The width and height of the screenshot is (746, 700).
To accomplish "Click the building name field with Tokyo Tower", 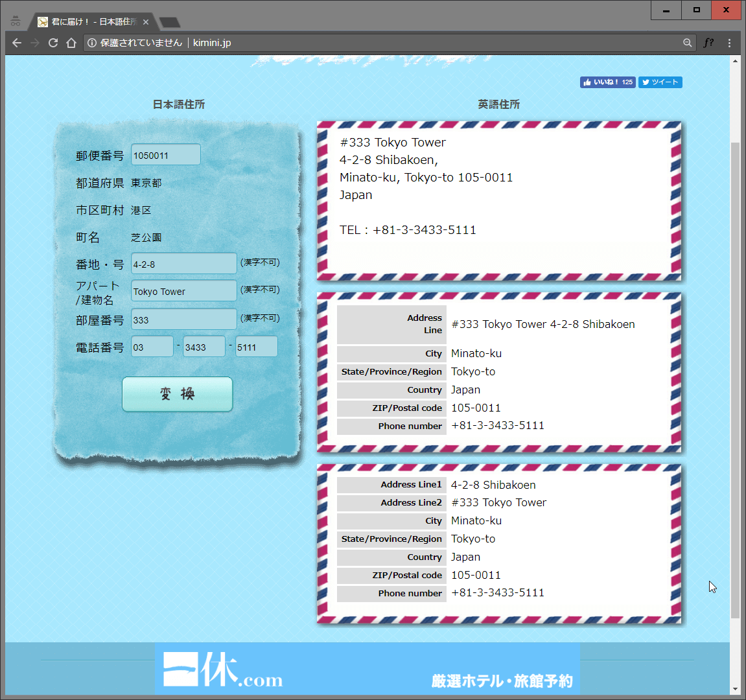I will (x=183, y=291).
